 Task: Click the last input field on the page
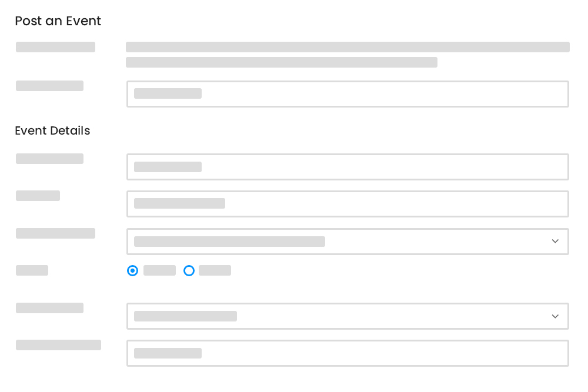347,353
